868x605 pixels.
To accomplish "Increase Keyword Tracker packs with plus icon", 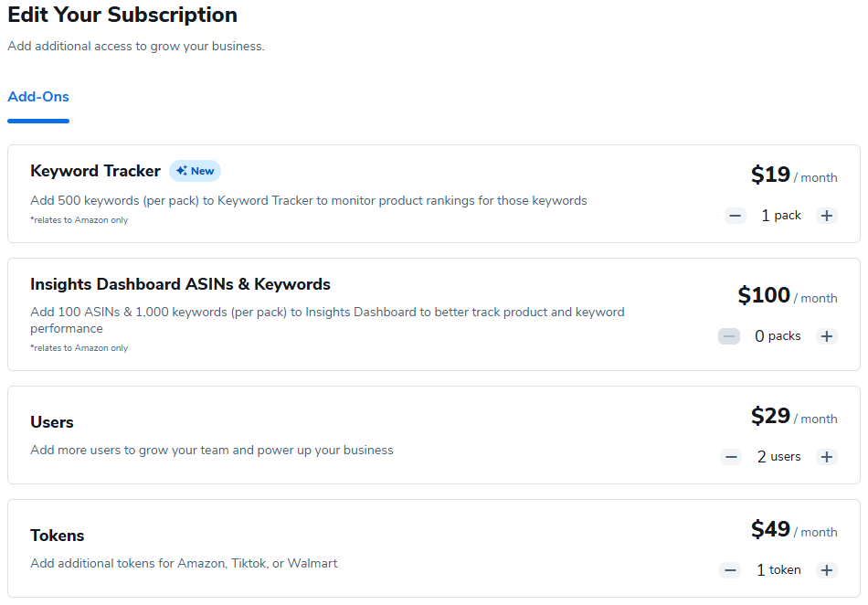I will (827, 216).
